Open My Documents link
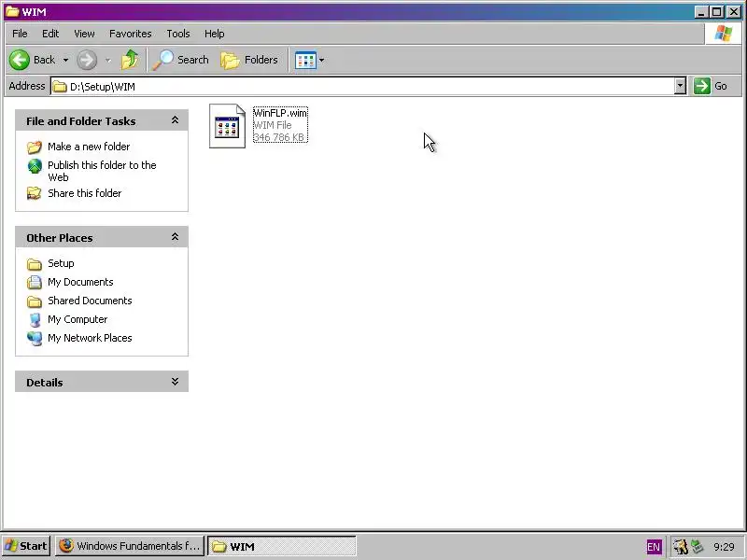 80,282
